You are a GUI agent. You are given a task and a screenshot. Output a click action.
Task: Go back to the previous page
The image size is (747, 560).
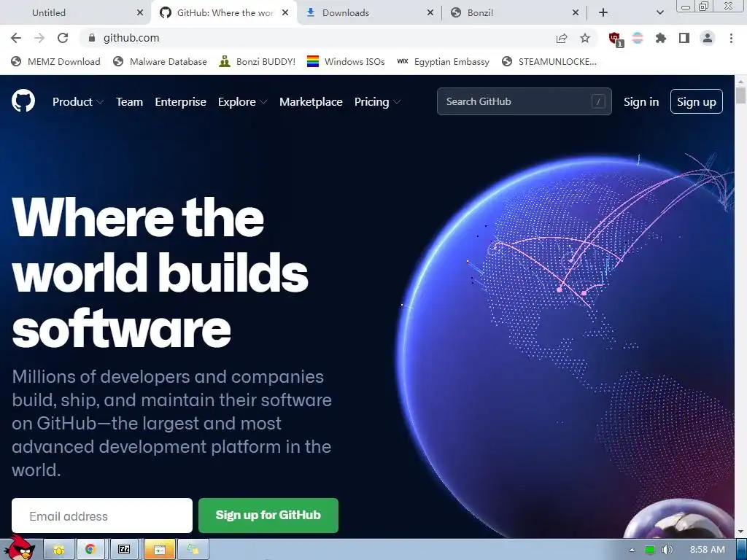tap(16, 38)
